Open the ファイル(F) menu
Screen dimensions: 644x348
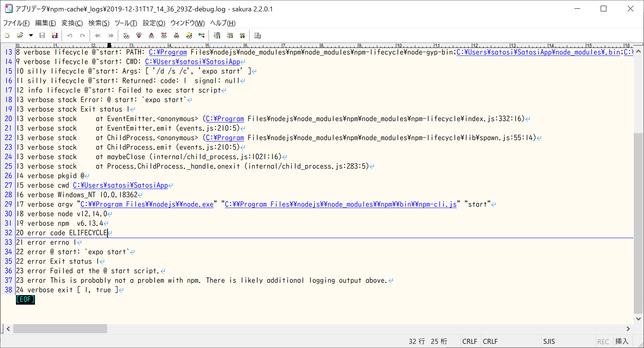[x=16, y=23]
